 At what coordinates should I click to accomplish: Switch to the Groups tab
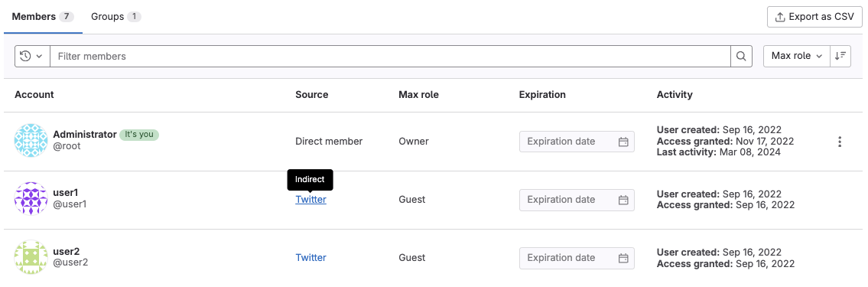(x=116, y=17)
